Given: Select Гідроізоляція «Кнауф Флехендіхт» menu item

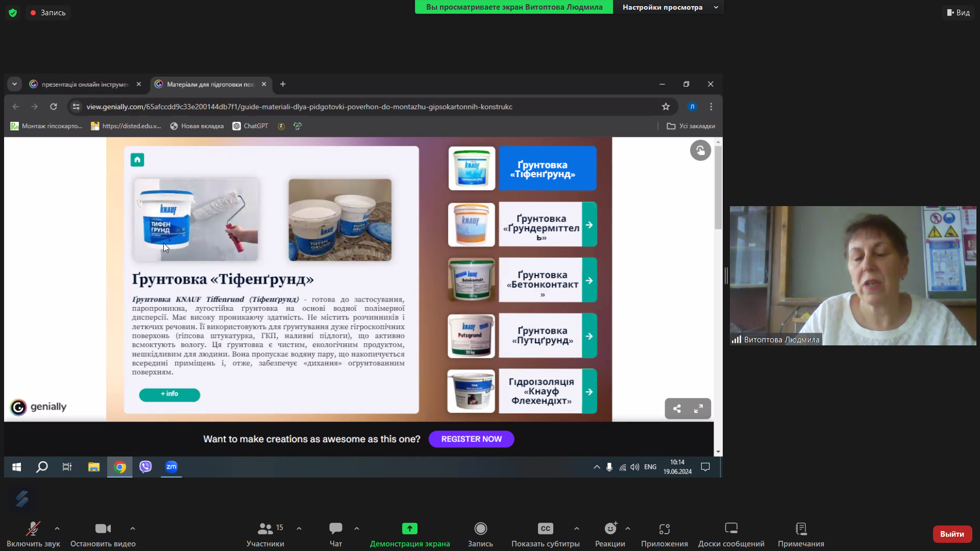Looking at the screenshot, I should coord(547,391).
